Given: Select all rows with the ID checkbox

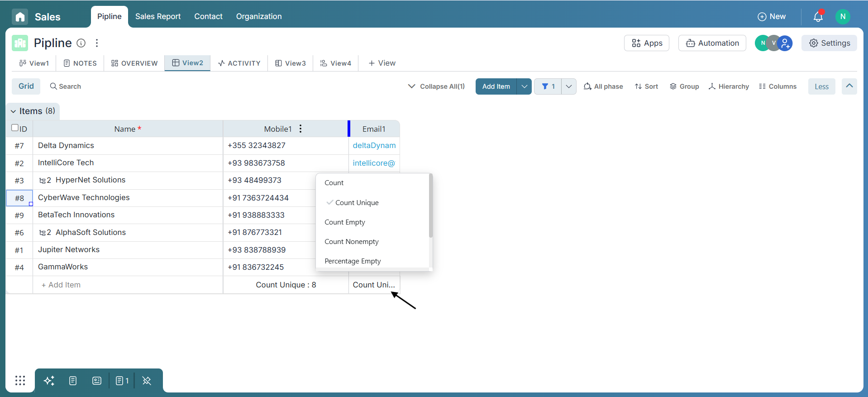Looking at the screenshot, I should tap(15, 128).
